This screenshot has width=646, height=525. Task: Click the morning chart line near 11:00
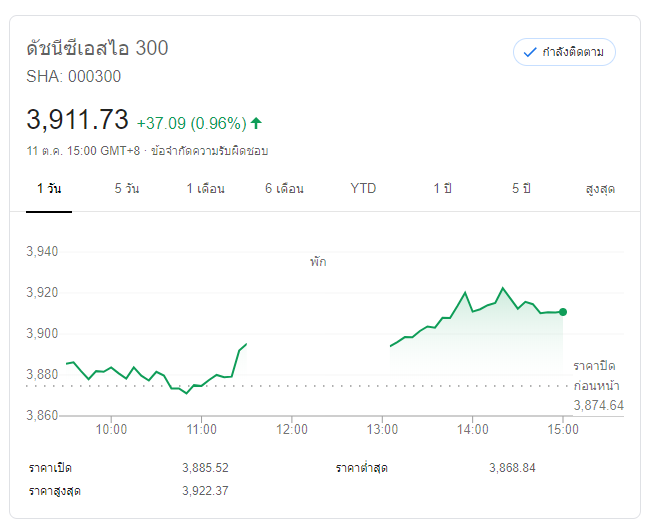tap(201, 385)
